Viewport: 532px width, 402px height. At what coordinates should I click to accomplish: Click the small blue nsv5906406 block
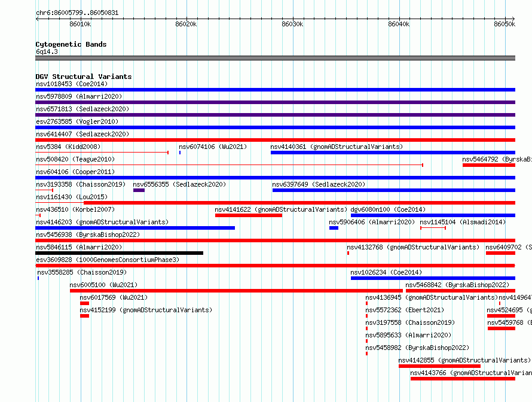(x=334, y=228)
